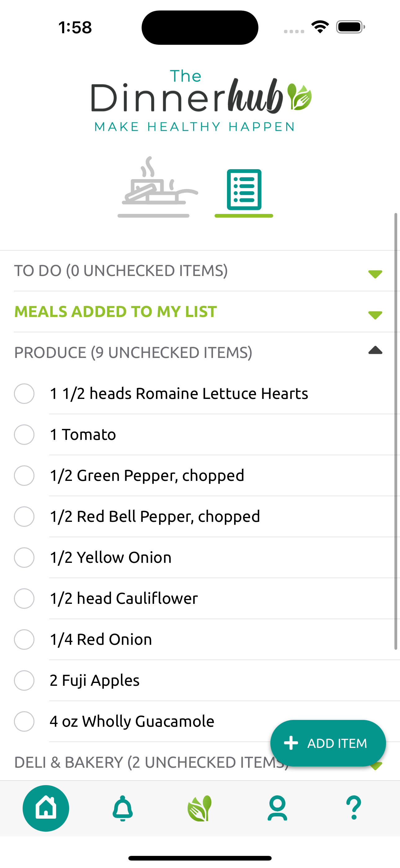
Task: Check off 1/4 Red Onion
Action: [x=24, y=639]
